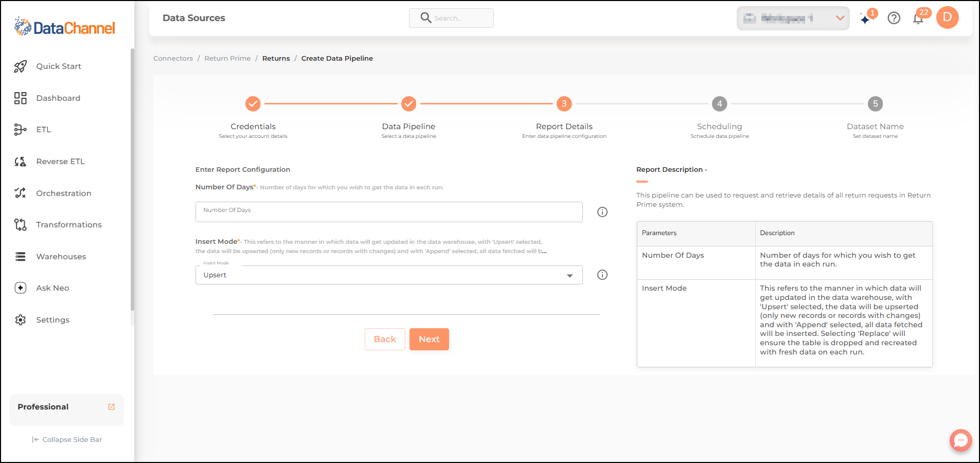The image size is (980, 463).
Task: Expand the workspace selector dropdown
Action: click(793, 19)
